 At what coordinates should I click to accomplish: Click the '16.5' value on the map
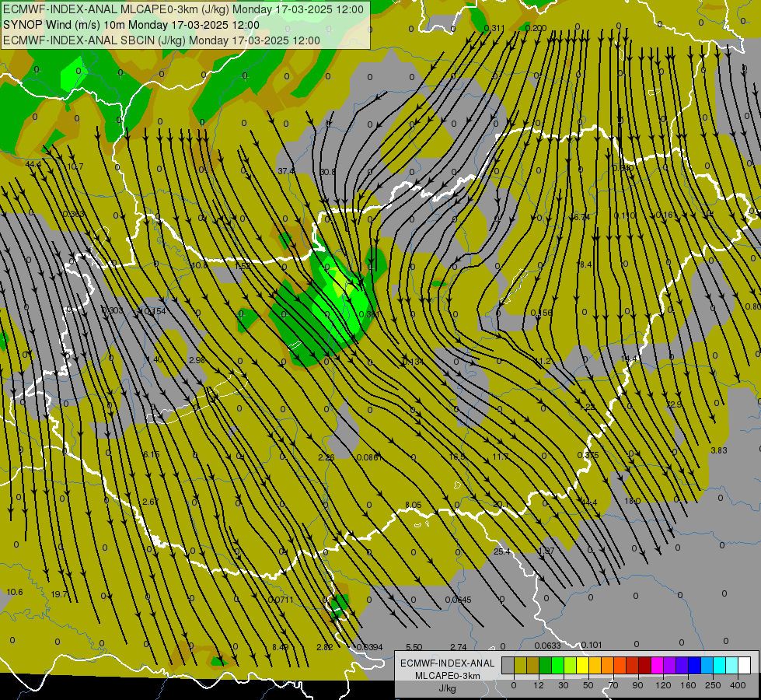(x=457, y=457)
